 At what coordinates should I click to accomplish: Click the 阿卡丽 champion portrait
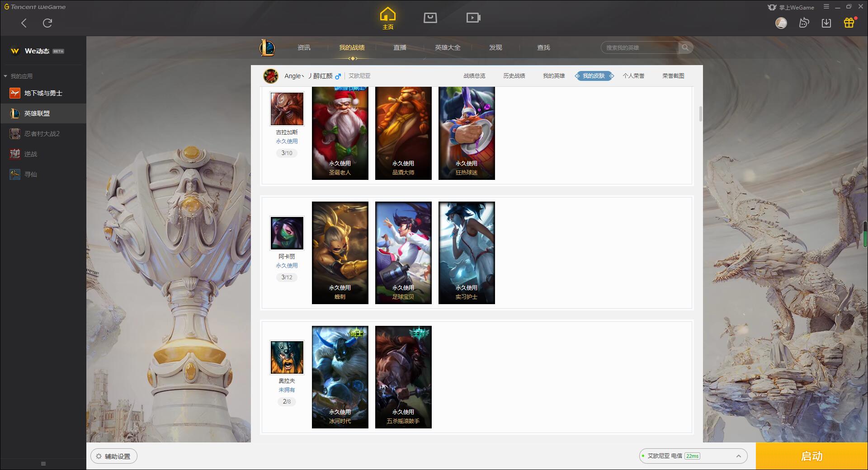(x=287, y=233)
